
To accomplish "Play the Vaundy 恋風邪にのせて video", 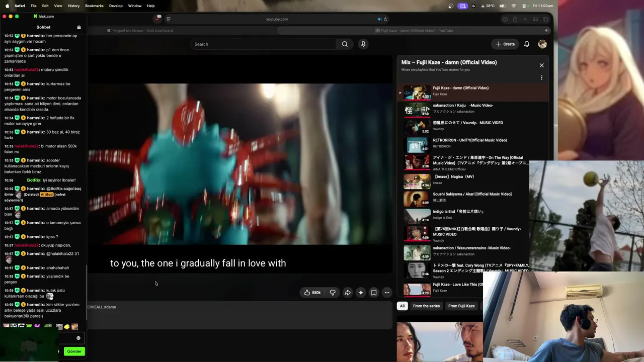I will [473, 127].
